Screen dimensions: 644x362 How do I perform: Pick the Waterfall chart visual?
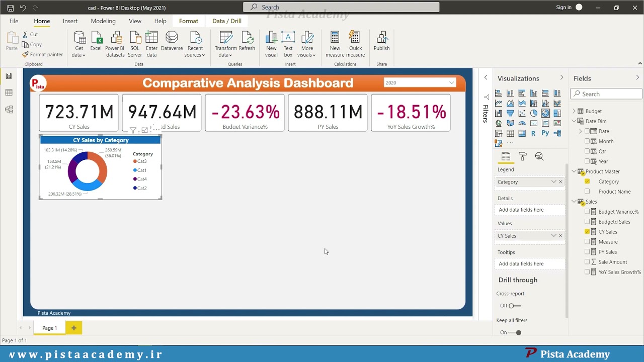(498, 113)
